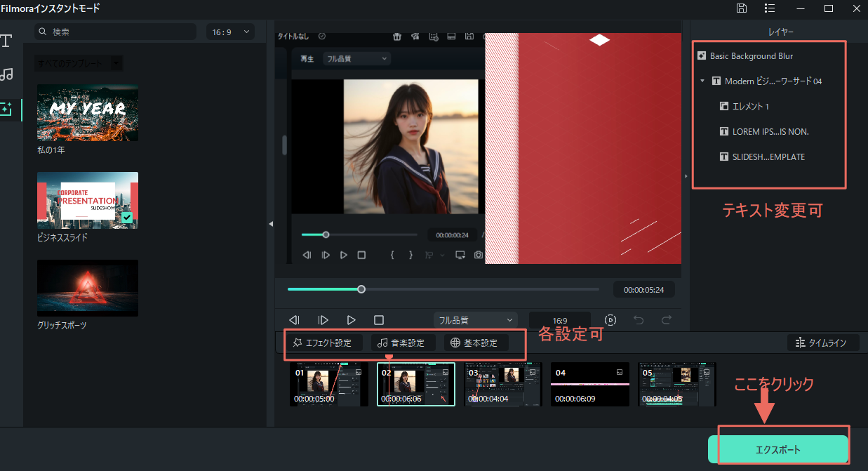
Task: Select clip 01 in the storyboard
Action: 329,385
